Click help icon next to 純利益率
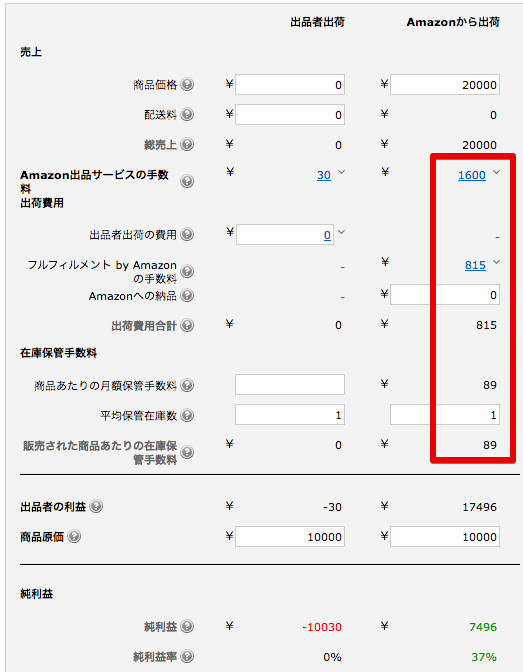523x672 pixels. [187, 656]
